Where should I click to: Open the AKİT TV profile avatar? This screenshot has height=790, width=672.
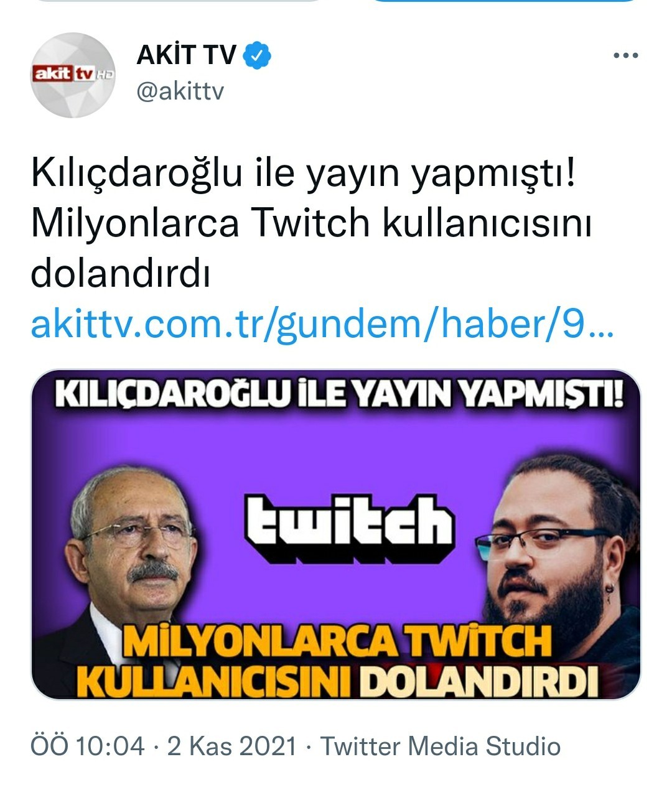pos(74,75)
